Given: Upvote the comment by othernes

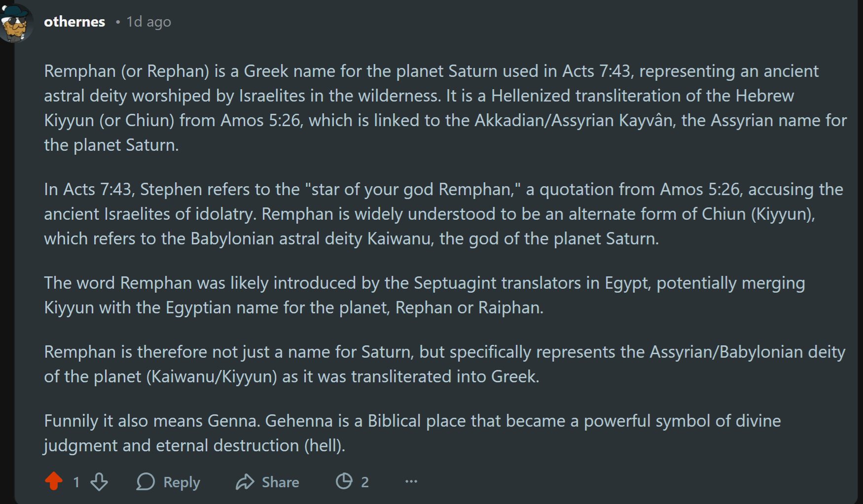Looking at the screenshot, I should [54, 481].
